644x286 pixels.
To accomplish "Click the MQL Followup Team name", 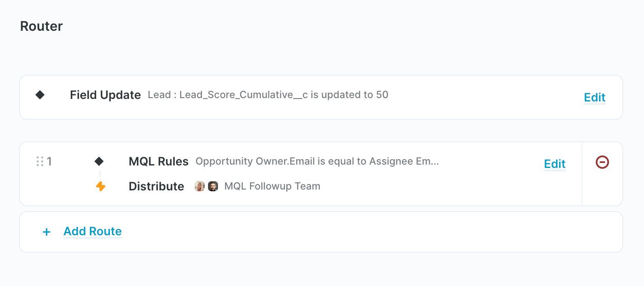I will (272, 186).
